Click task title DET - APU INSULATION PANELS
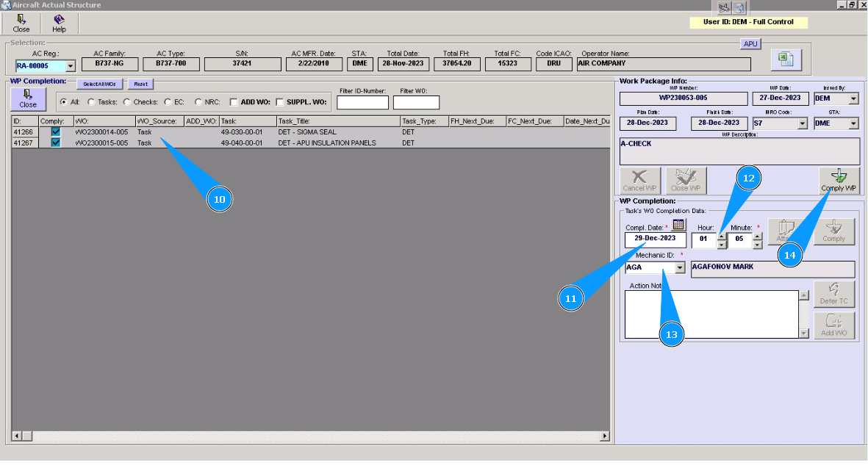The image size is (868, 465). point(327,143)
